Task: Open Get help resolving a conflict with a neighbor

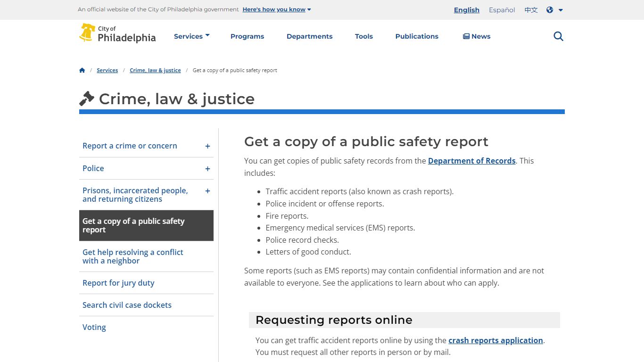Action: pyautogui.click(x=133, y=256)
